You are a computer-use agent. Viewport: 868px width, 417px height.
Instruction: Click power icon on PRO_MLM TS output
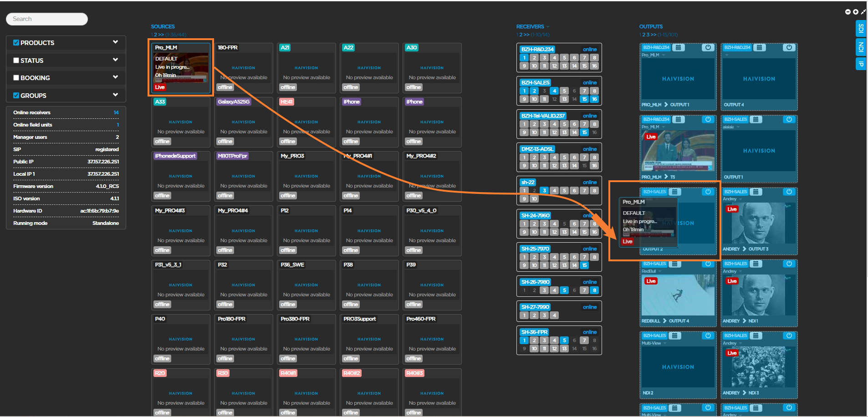point(708,119)
